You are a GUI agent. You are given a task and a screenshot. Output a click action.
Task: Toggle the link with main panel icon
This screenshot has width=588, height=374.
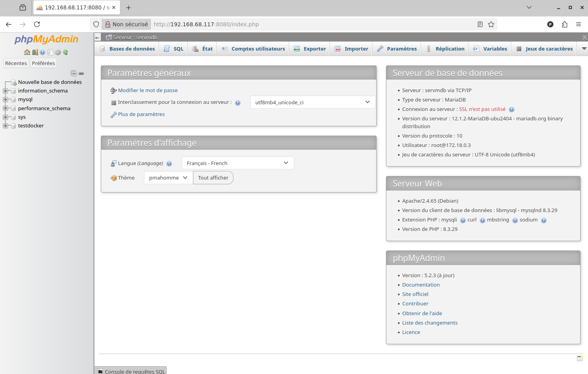point(81,73)
